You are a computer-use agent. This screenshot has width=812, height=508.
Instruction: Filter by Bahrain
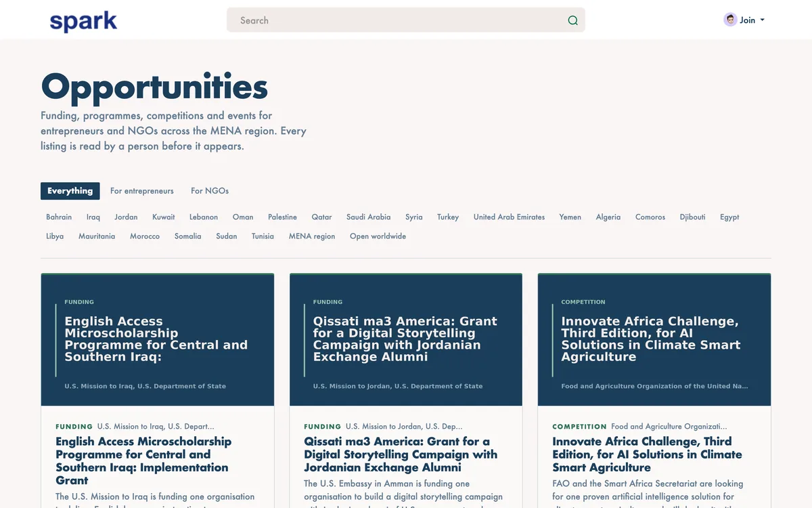tap(59, 217)
